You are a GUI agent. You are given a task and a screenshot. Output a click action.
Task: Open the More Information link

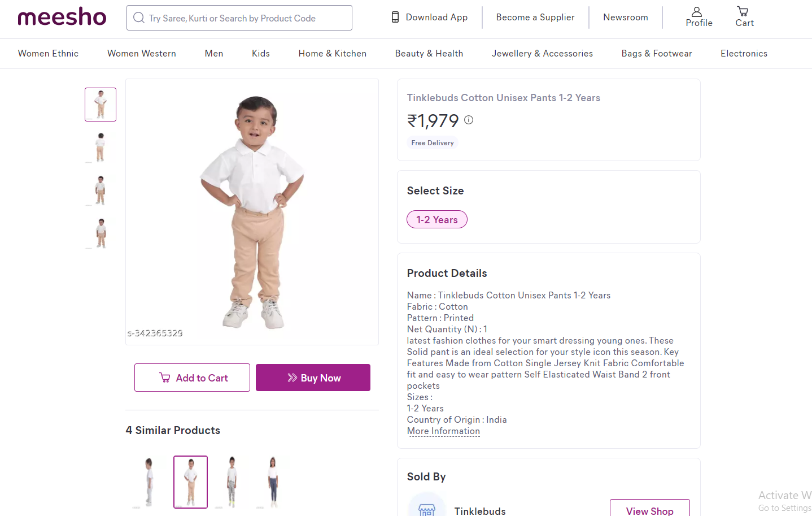[443, 431]
